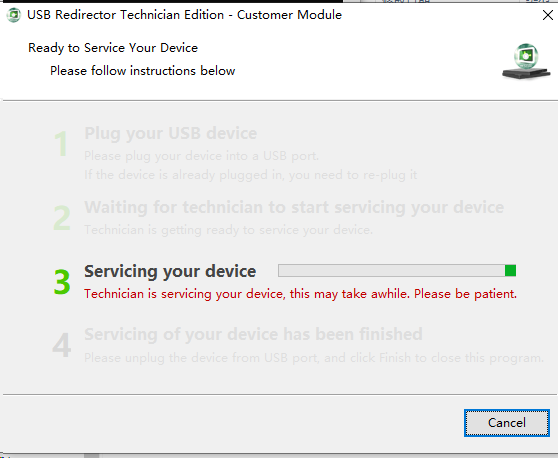The width and height of the screenshot is (558, 458).
Task: Click the USB device logo in header
Action: point(526,61)
